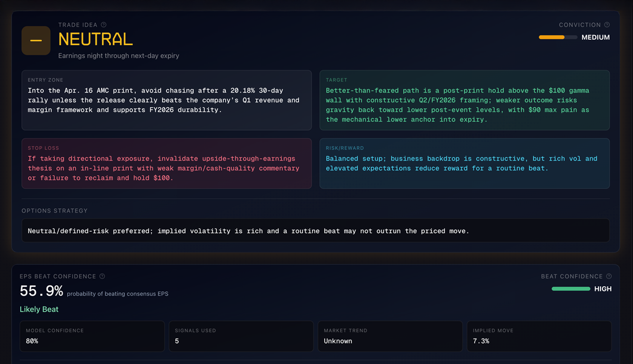Click the Risk/Reward card

click(x=464, y=163)
